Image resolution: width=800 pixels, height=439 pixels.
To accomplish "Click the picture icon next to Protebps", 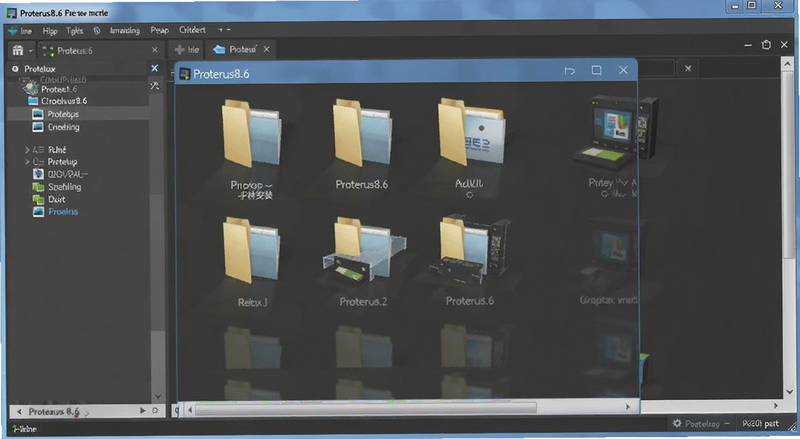I will [x=38, y=114].
